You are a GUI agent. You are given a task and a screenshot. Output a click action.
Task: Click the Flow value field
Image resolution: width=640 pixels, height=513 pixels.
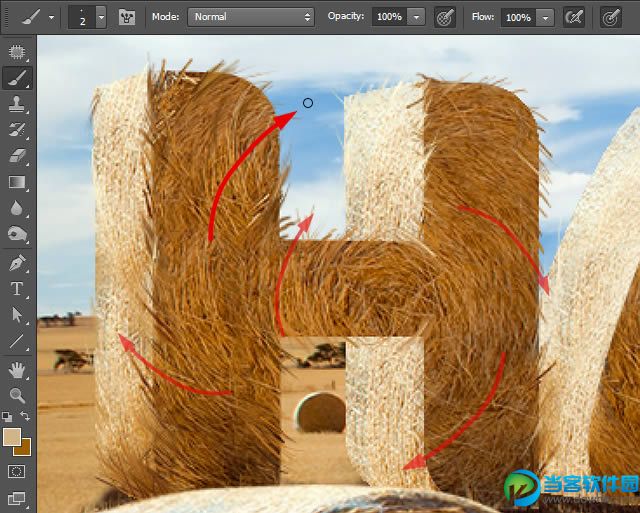[518, 18]
